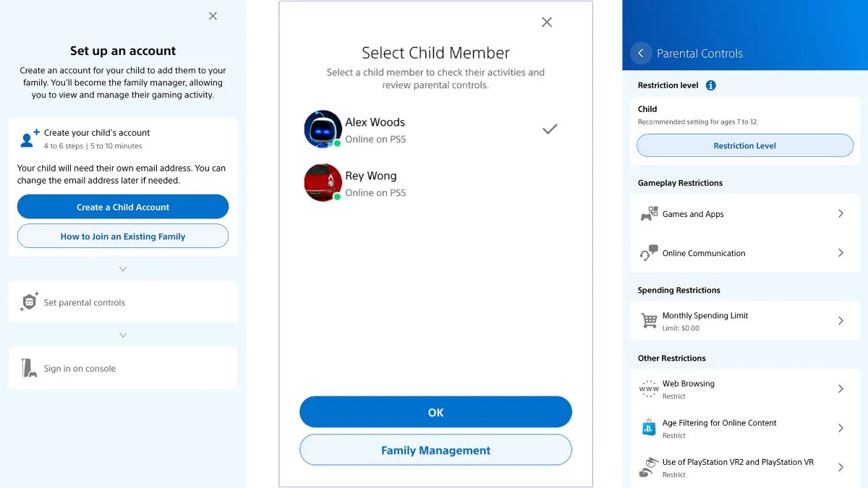Click the checkmark next to Alex Woods
This screenshot has height=488, width=868.
550,129
